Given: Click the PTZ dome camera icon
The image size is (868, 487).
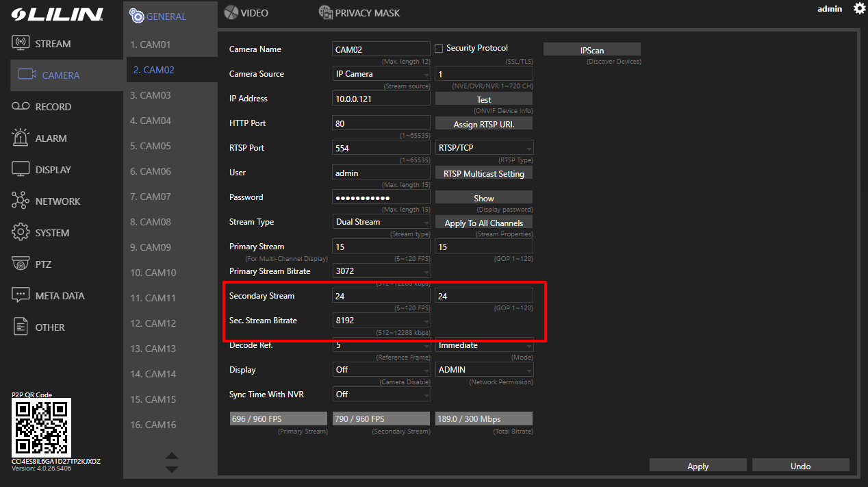Looking at the screenshot, I should [x=21, y=264].
